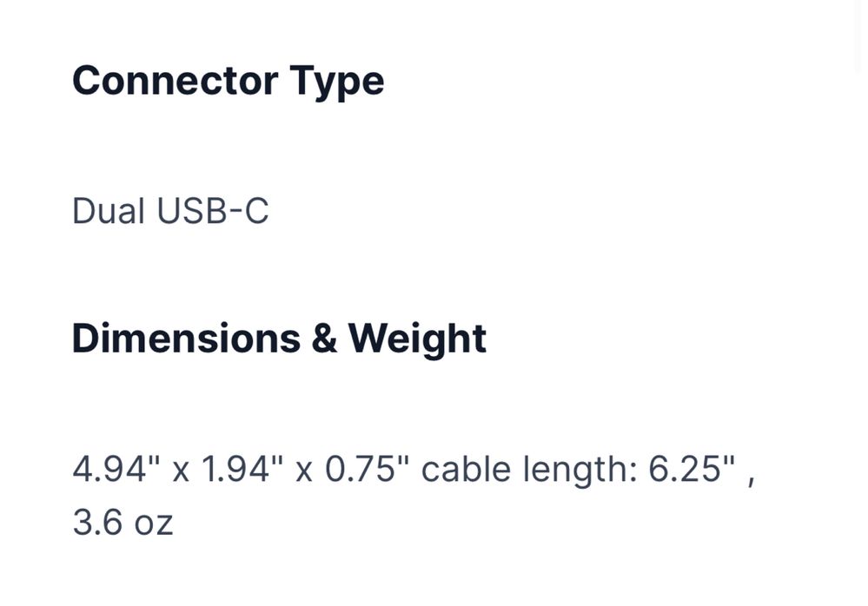Click the "3.6" weight number
The image size is (868, 606).
pyautogui.click(x=97, y=522)
